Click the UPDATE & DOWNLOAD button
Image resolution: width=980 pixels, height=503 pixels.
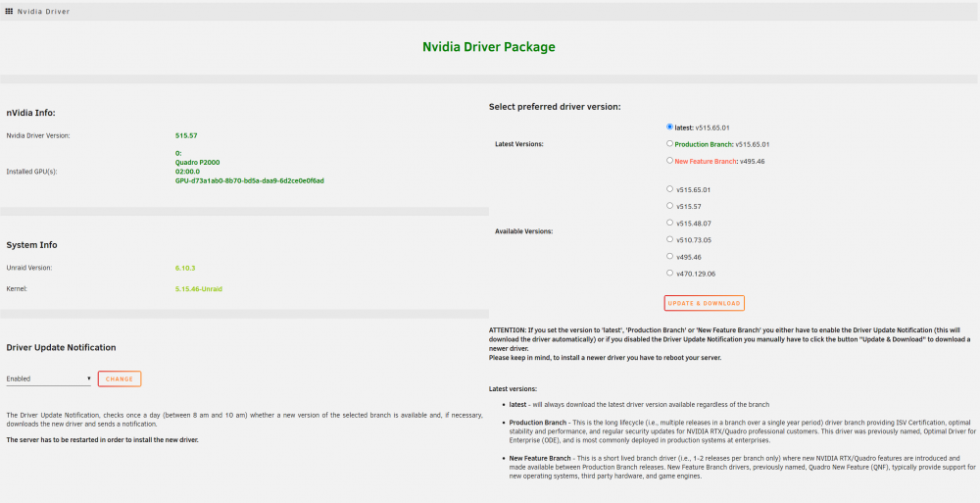click(x=704, y=303)
